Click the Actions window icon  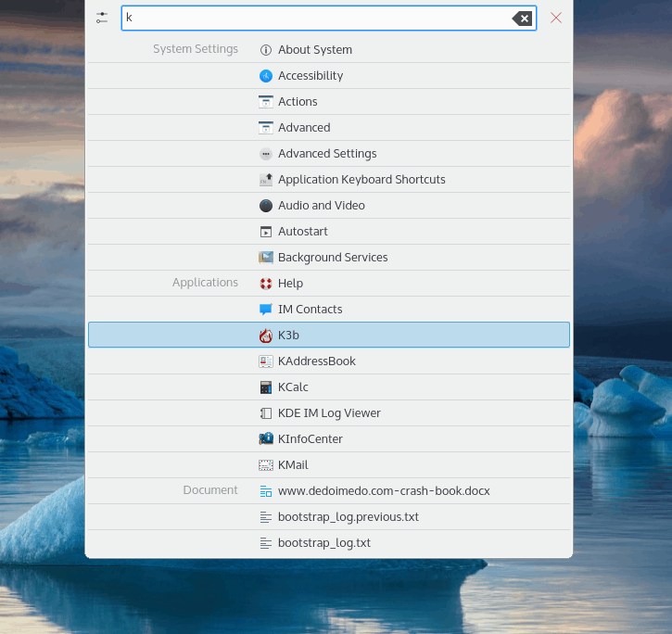coord(266,102)
